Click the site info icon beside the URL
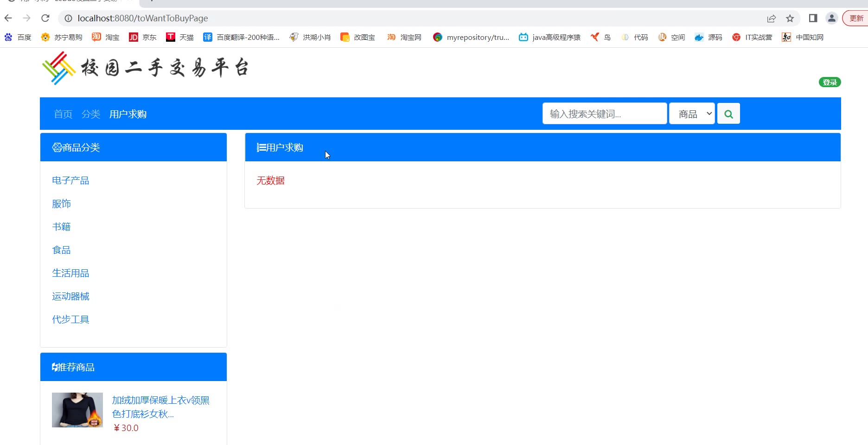The width and height of the screenshot is (868, 445). coord(68,18)
